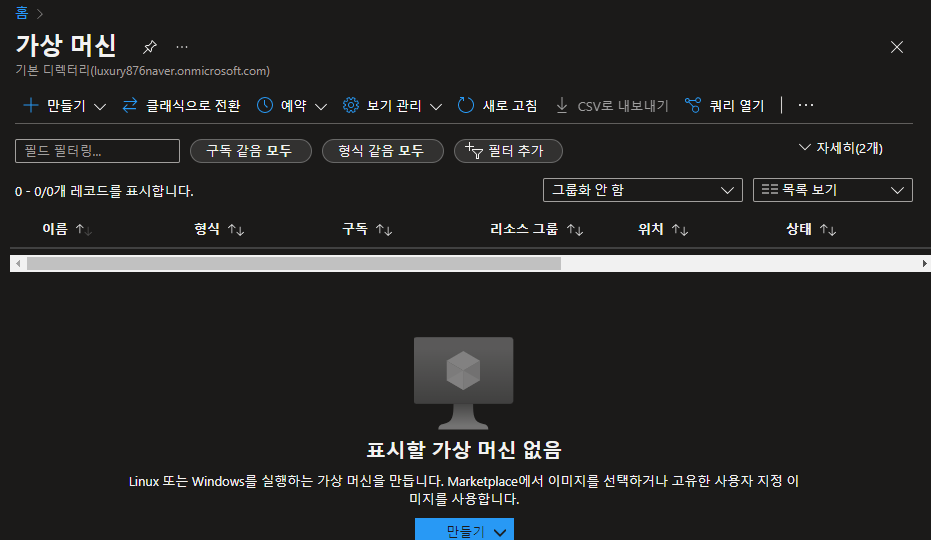Open the ellipsis menu beside the title
931x540 pixels.
(x=182, y=46)
